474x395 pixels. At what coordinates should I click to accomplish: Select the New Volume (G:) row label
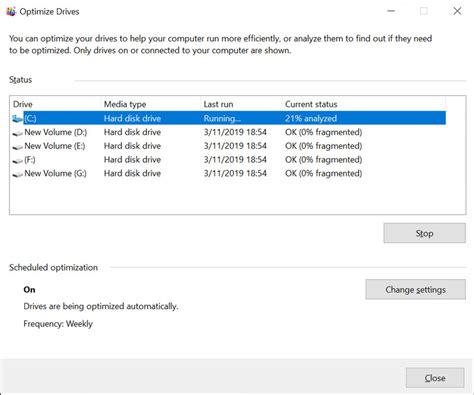point(55,173)
